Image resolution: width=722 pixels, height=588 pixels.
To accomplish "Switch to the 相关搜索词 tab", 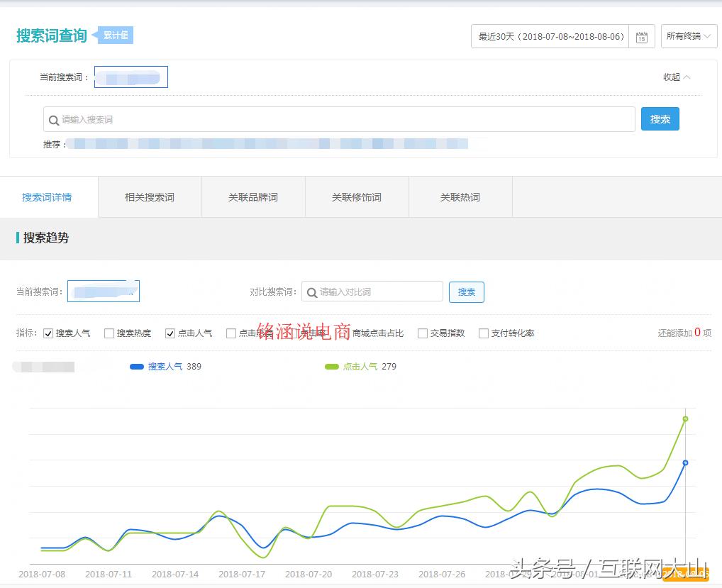I will click(149, 196).
